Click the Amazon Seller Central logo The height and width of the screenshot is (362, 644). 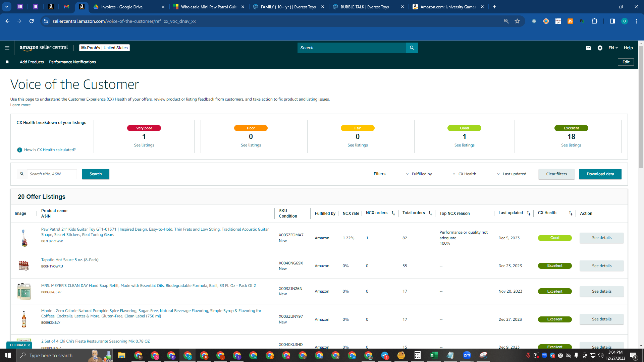tap(44, 48)
